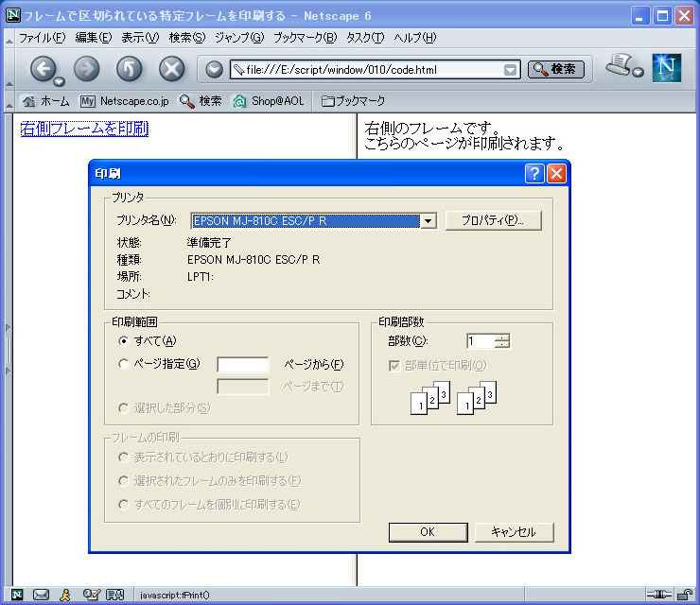Open the Back button history dropdown arrow
Image resolution: width=700 pixels, height=605 pixels.
(59, 81)
